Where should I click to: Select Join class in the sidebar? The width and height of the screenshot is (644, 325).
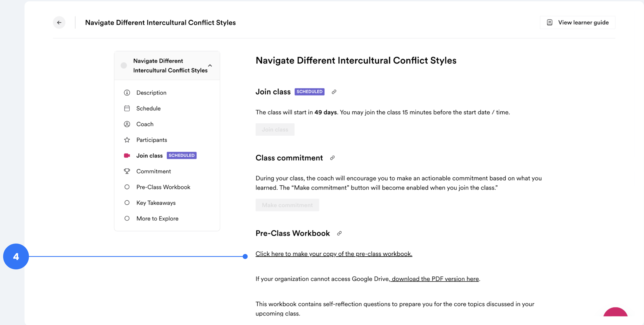pyautogui.click(x=149, y=156)
